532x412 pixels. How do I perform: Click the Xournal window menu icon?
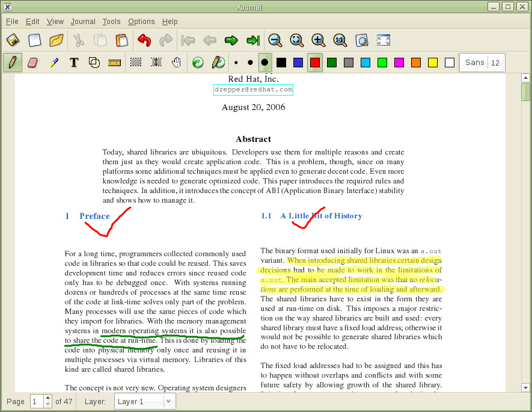click(x=7, y=7)
